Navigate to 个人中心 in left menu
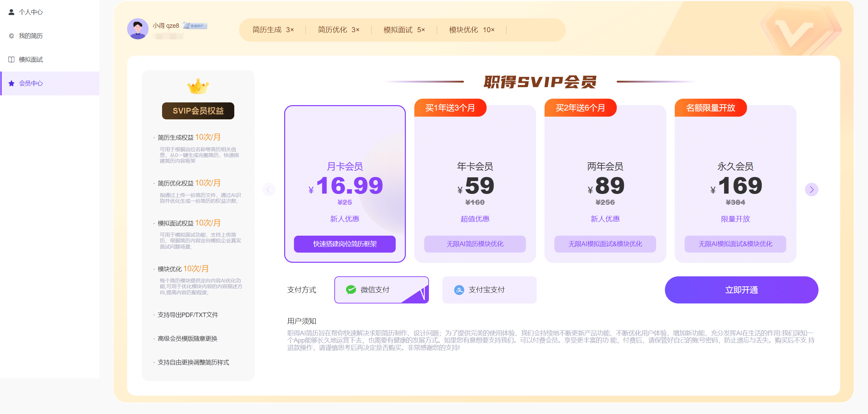This screenshot has height=414, width=868. [x=31, y=12]
